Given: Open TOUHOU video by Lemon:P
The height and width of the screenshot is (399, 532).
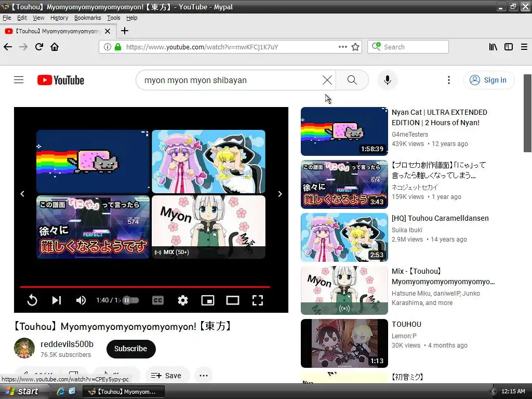Looking at the screenshot, I should tap(406, 324).
